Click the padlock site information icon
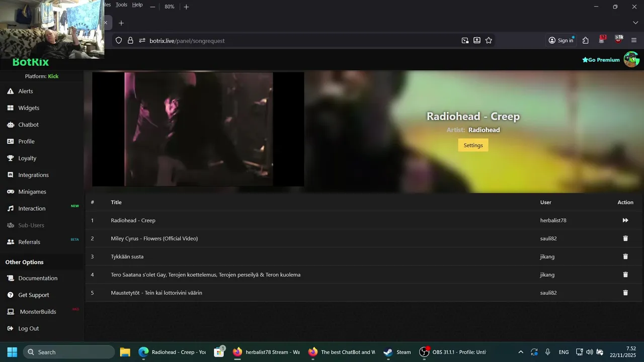This screenshot has width=644, height=362. coord(130,40)
